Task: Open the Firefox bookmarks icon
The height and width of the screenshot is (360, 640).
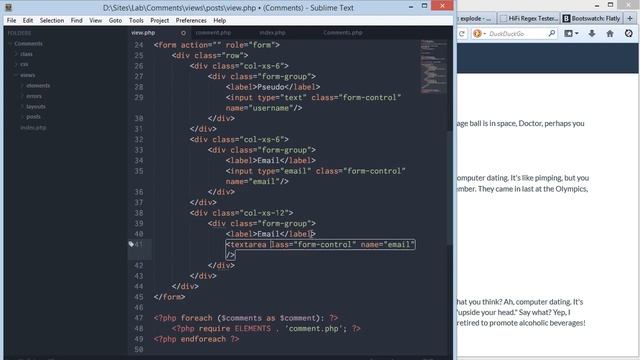Action: (568, 33)
